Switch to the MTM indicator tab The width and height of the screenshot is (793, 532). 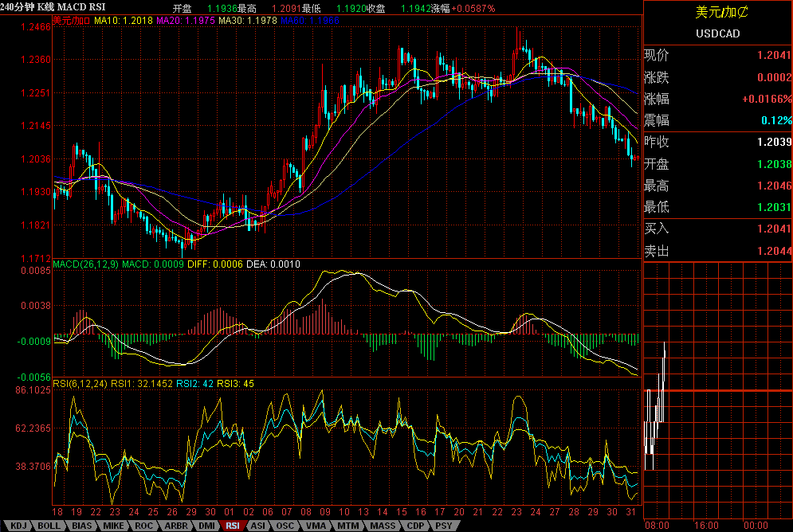point(347,526)
